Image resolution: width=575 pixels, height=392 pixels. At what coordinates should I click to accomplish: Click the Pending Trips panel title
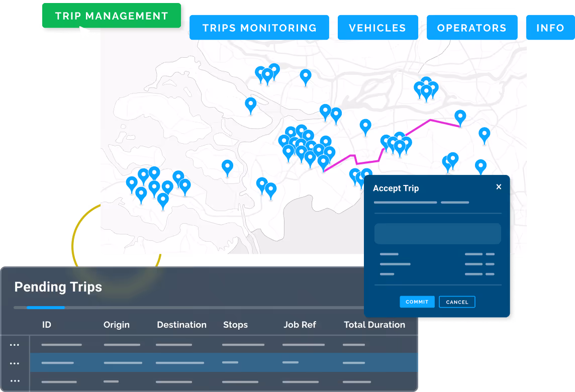[x=58, y=287]
